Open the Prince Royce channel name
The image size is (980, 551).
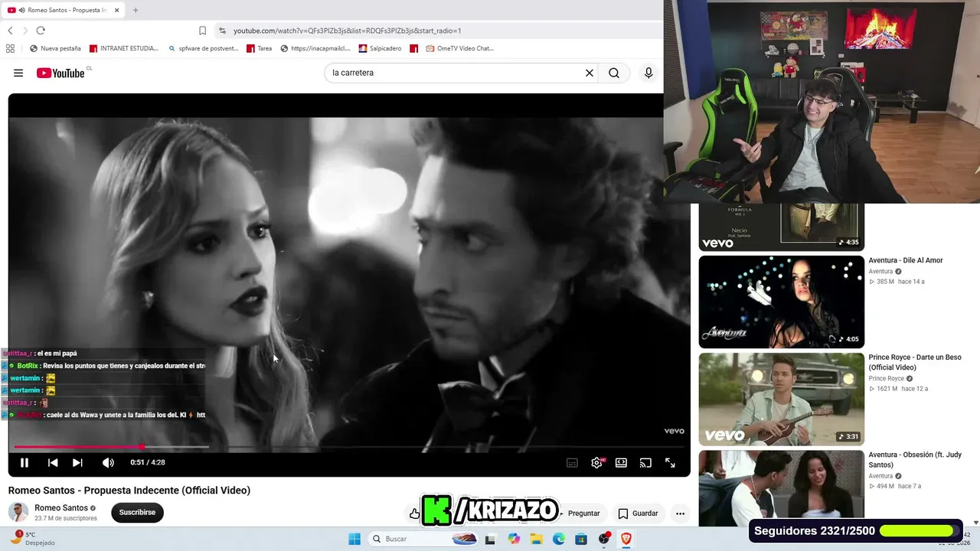pyautogui.click(x=887, y=379)
